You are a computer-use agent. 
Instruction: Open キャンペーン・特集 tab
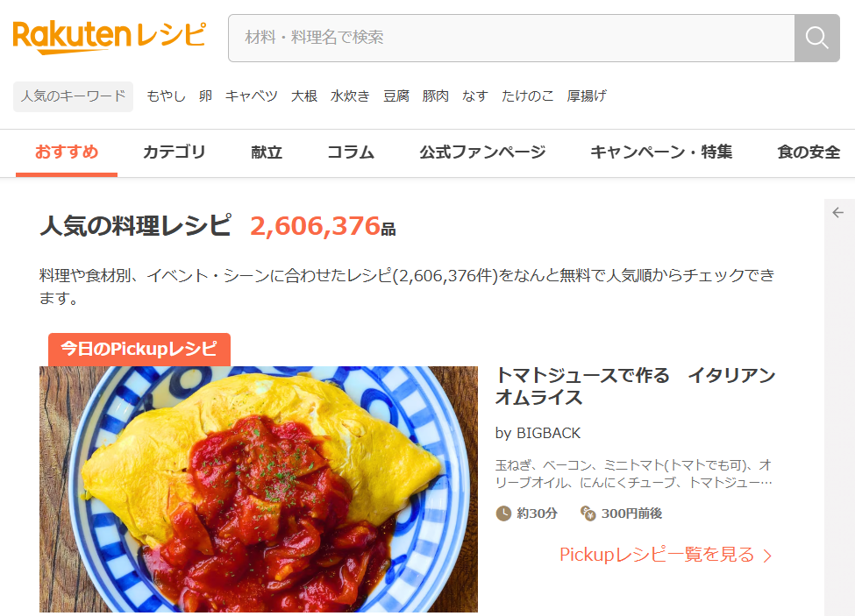661,152
